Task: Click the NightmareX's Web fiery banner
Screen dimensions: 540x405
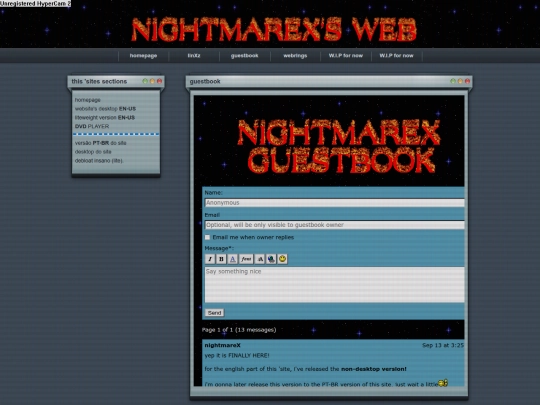Action: (x=274, y=29)
